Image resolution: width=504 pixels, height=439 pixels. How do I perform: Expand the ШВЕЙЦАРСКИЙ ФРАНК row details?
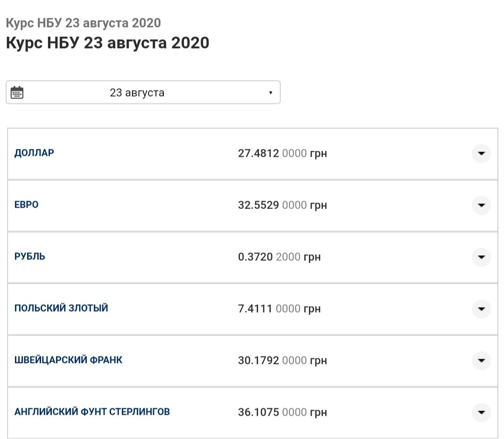[x=481, y=361]
